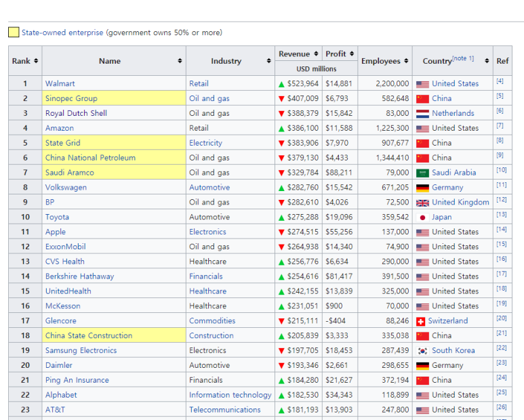The image size is (524, 420).
Task: Open the Information technology industry link
Action: tap(230, 395)
